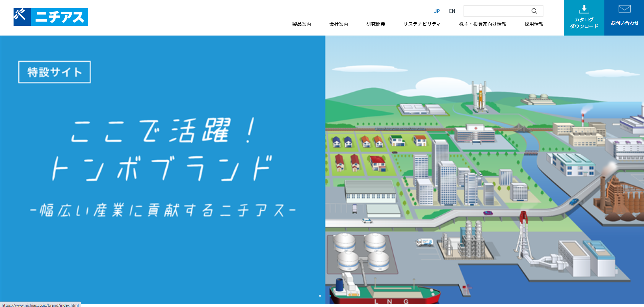Switch language to EN
The width and height of the screenshot is (644, 307).
[x=452, y=11]
